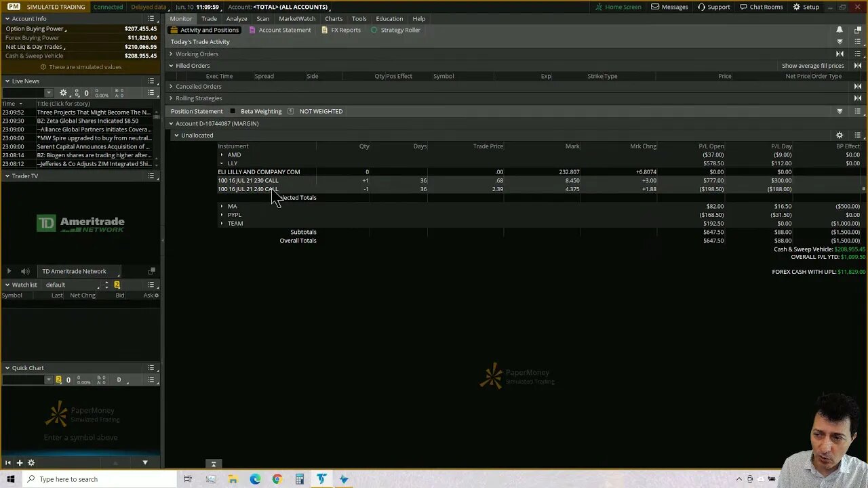
Task: Open Account Statement section
Action: click(x=280, y=30)
